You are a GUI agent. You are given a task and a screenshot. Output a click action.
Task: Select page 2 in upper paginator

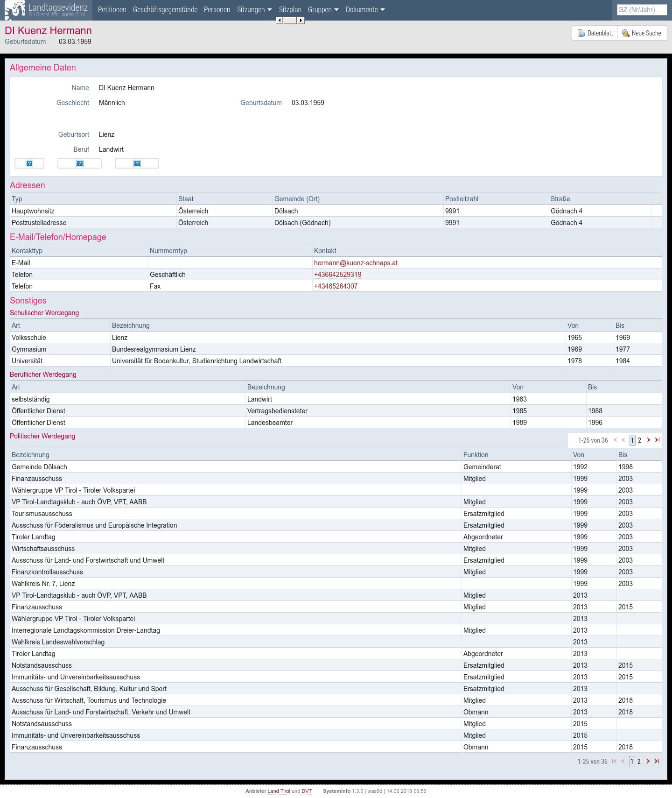coord(639,440)
